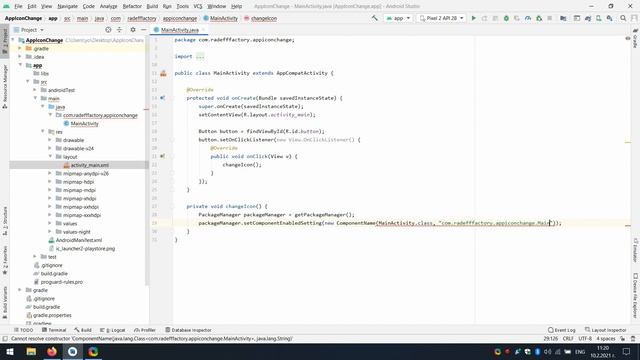Hide the Project panel with minus icon
Viewport: 640px width, 360px height.
pos(144,30)
